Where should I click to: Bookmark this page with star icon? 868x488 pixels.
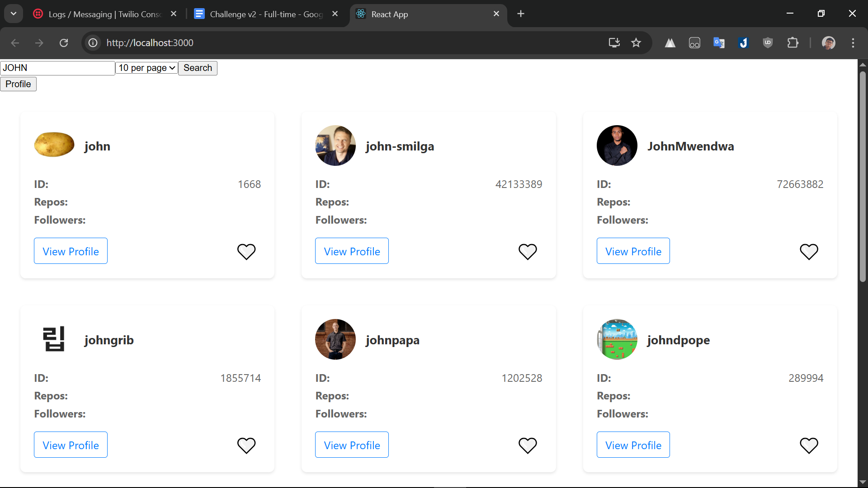point(636,43)
